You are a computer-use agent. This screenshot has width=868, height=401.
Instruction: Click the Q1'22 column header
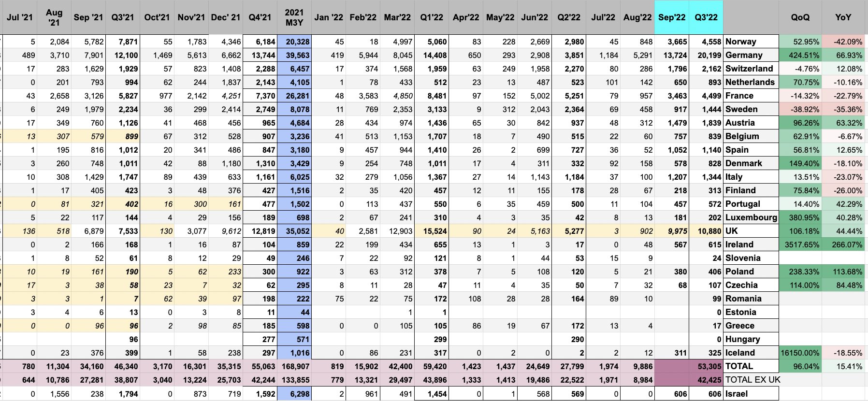pyautogui.click(x=432, y=17)
